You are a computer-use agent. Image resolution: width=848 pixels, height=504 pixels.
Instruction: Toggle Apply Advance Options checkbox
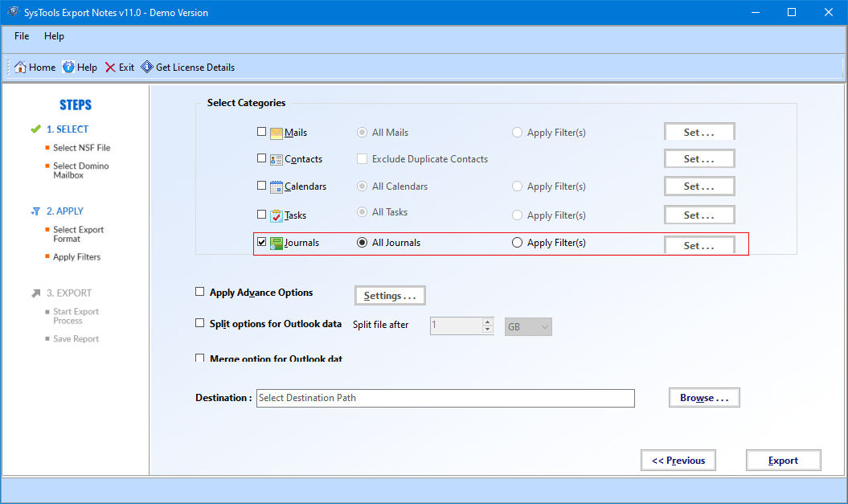tap(199, 292)
